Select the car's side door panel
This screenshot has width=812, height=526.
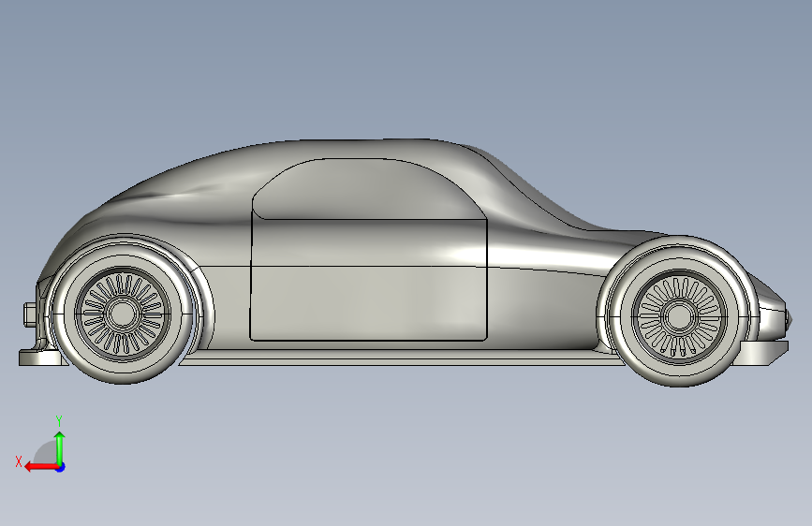(x=368, y=280)
